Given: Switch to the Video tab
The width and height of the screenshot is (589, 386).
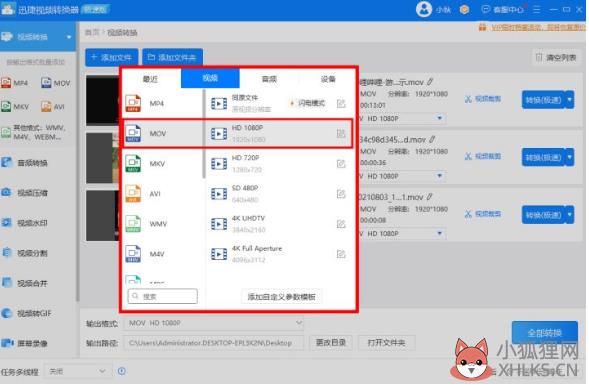Looking at the screenshot, I should click(x=210, y=78).
